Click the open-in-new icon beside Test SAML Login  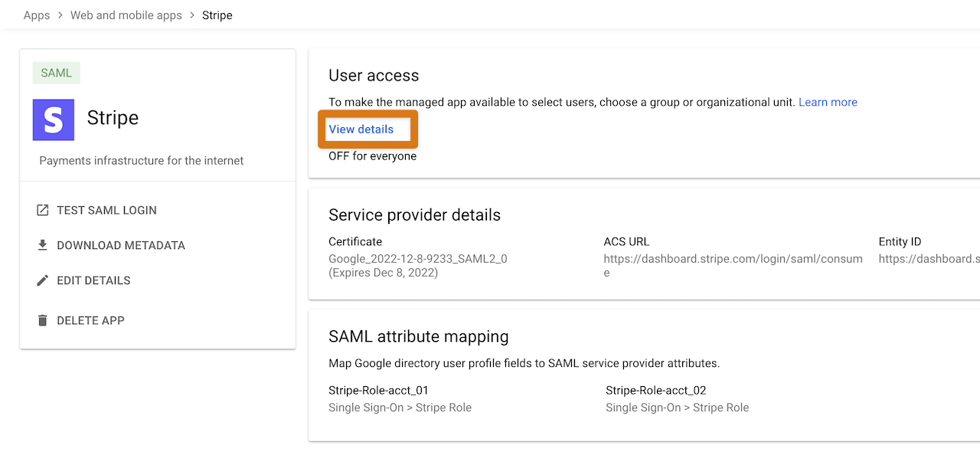(x=43, y=210)
